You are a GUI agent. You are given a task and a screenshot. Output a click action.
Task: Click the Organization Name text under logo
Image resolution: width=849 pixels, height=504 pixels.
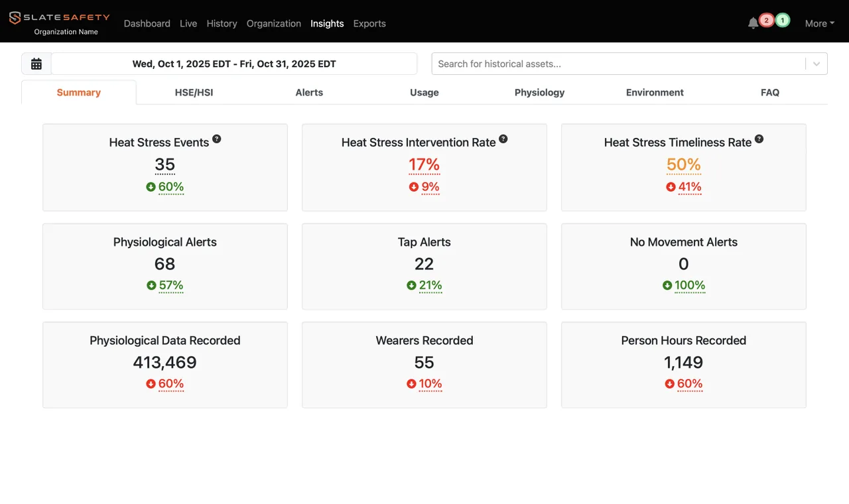click(x=66, y=32)
